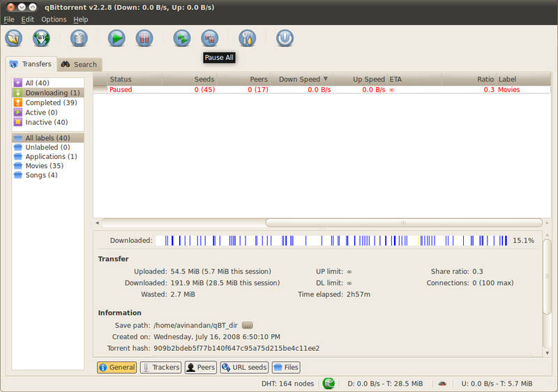Sort by Up Speed column

[x=360, y=79]
